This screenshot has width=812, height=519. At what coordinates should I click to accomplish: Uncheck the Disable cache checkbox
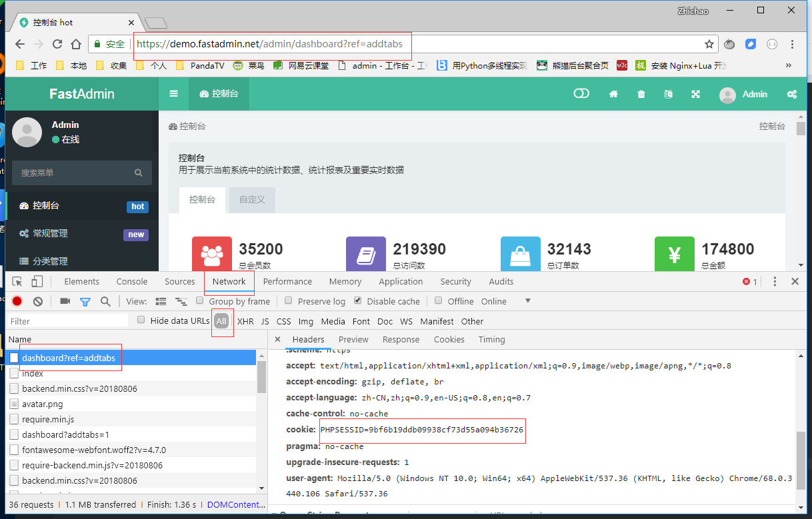point(358,300)
